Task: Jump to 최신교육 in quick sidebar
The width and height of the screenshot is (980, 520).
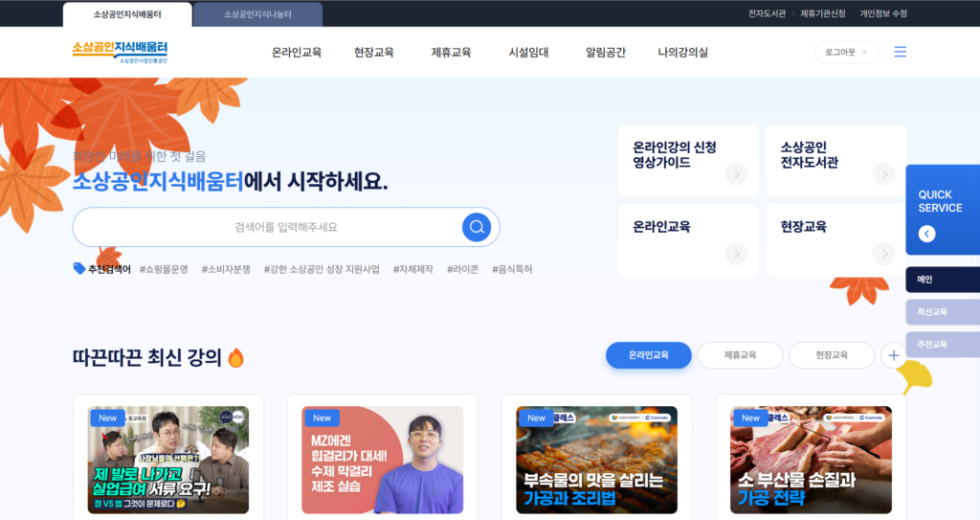Action: coord(943,311)
